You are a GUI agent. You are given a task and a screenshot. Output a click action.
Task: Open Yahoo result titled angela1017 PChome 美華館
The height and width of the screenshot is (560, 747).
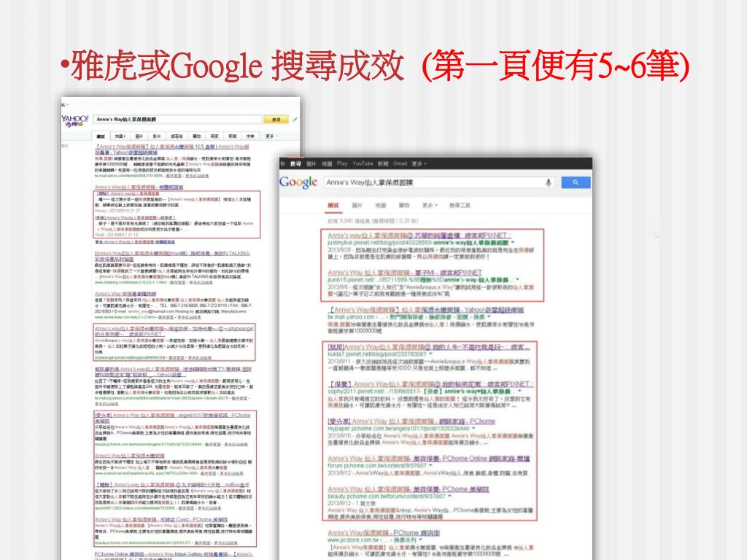(x=172, y=418)
